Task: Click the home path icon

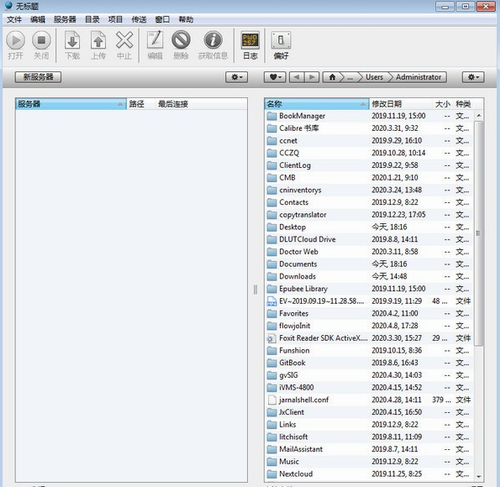Action: 332,77
